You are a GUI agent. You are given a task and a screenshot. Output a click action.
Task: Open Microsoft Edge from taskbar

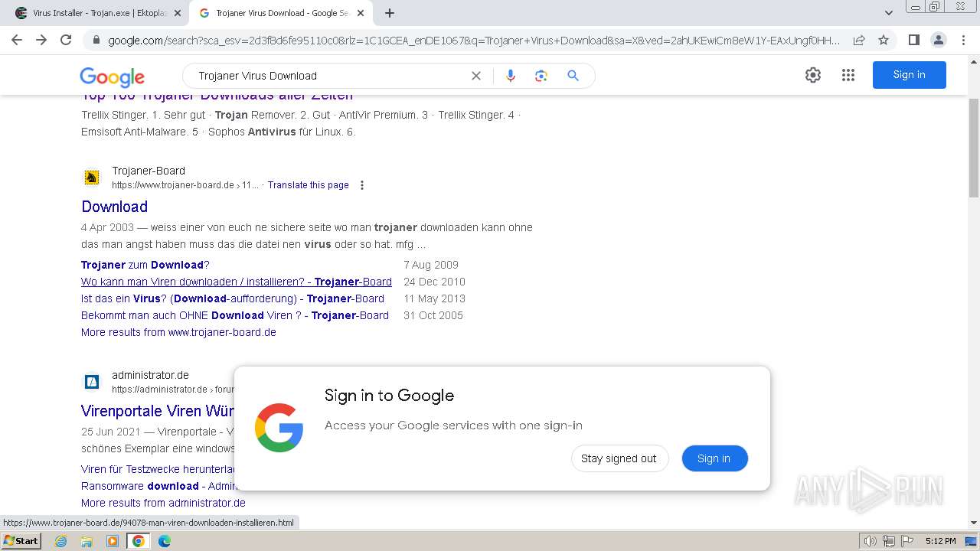pos(165,541)
